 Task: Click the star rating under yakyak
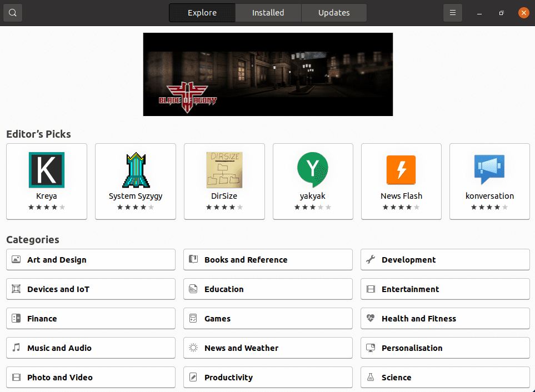point(313,207)
